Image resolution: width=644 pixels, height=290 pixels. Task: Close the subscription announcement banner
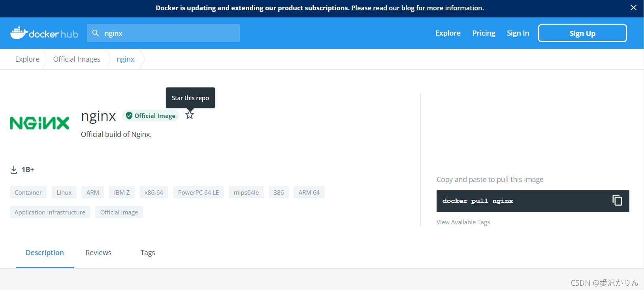coord(633,8)
